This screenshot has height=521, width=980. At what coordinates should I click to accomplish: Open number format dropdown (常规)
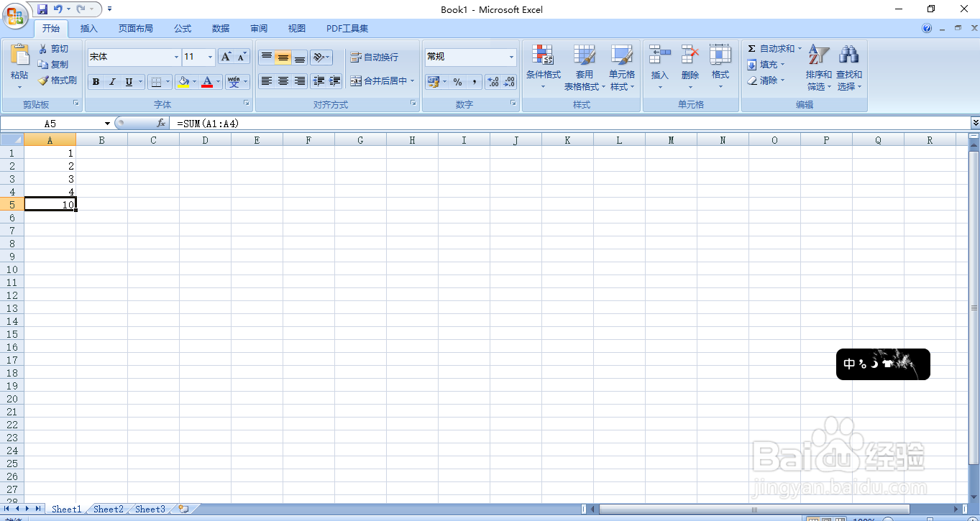pos(512,57)
